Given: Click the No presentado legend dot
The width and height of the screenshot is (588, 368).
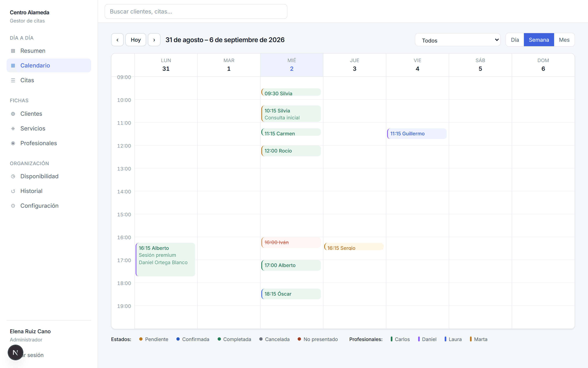Looking at the screenshot, I should (299, 339).
